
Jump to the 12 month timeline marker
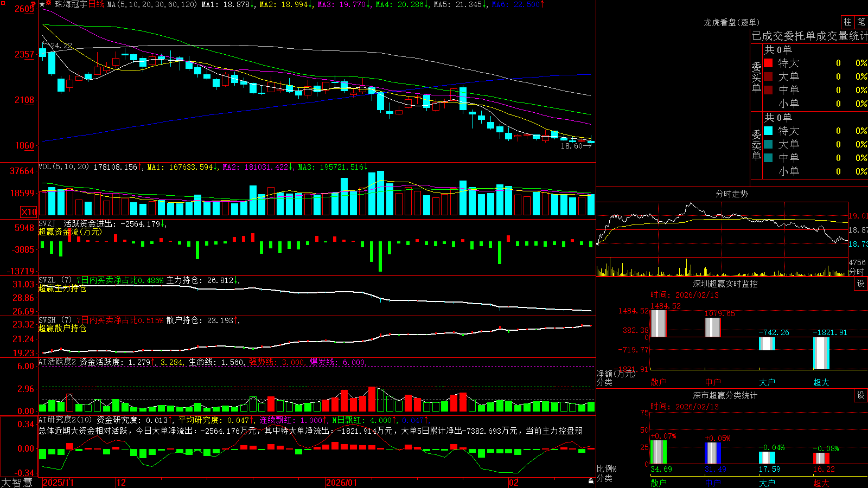122,483
